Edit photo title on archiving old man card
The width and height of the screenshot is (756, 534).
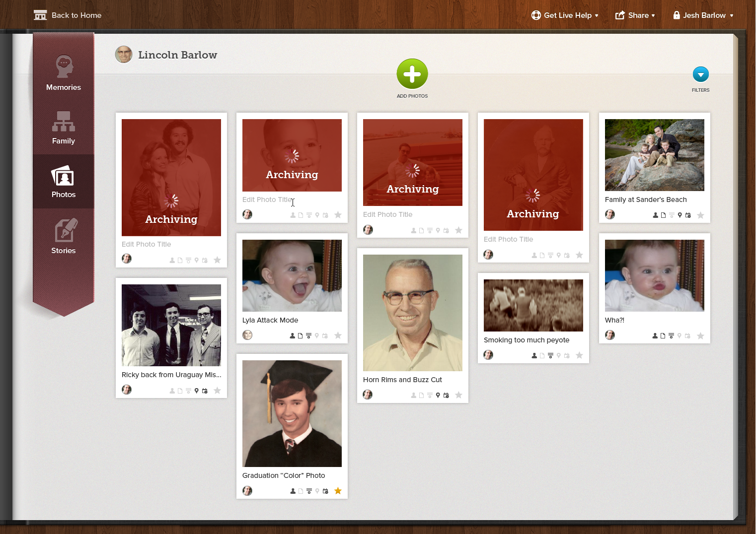(x=509, y=239)
